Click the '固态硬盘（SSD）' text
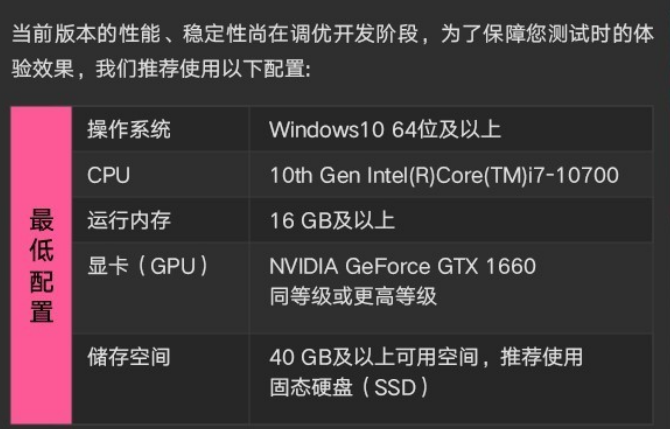This screenshot has width=670, height=429. pyautogui.click(x=349, y=386)
